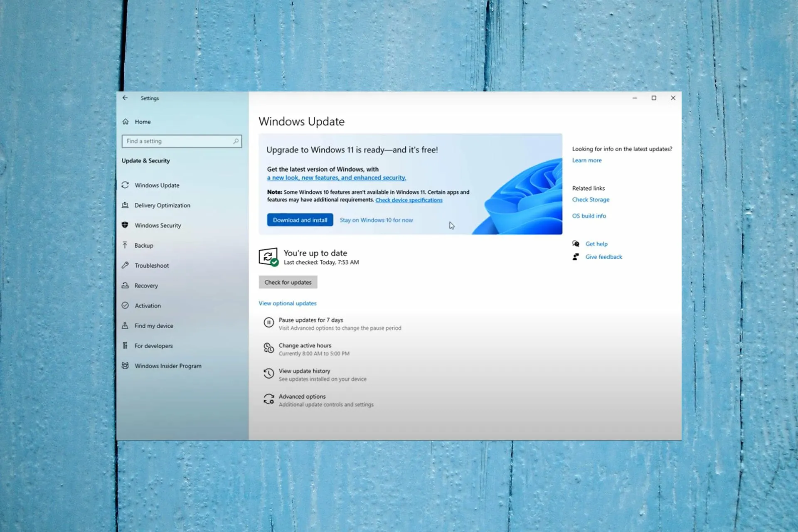Open the Recovery page

tap(146, 286)
